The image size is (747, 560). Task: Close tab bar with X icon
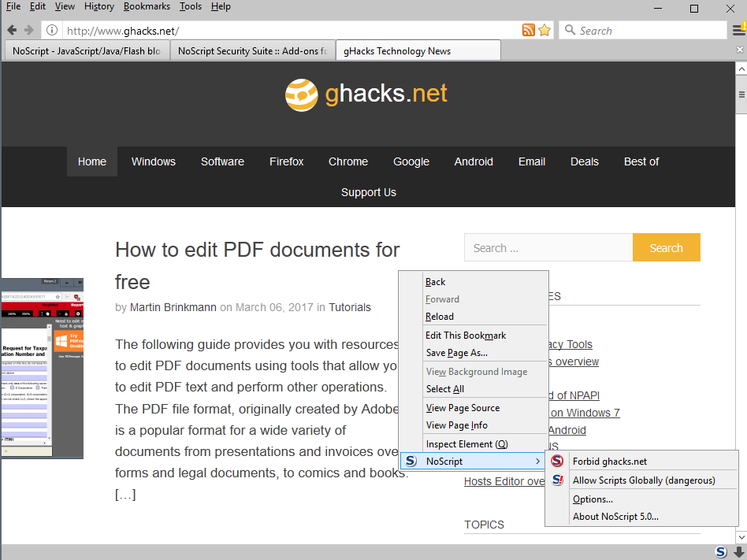coord(739,50)
